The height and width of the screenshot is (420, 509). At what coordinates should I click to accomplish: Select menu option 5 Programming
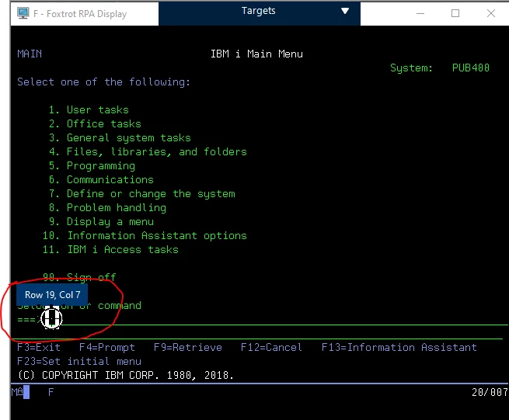[x=92, y=165]
